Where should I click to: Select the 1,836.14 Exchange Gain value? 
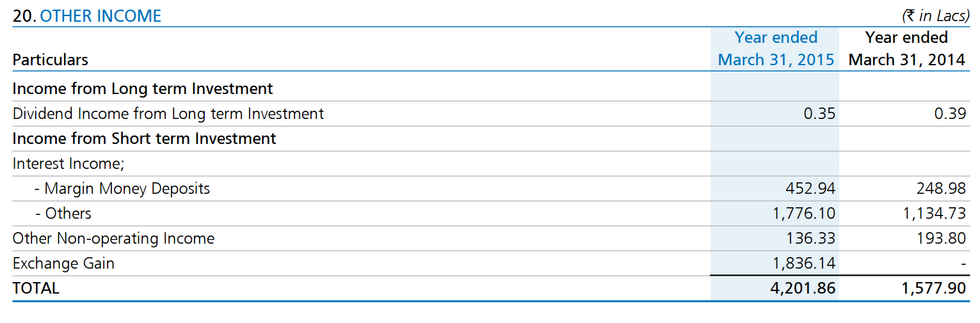pos(805,263)
